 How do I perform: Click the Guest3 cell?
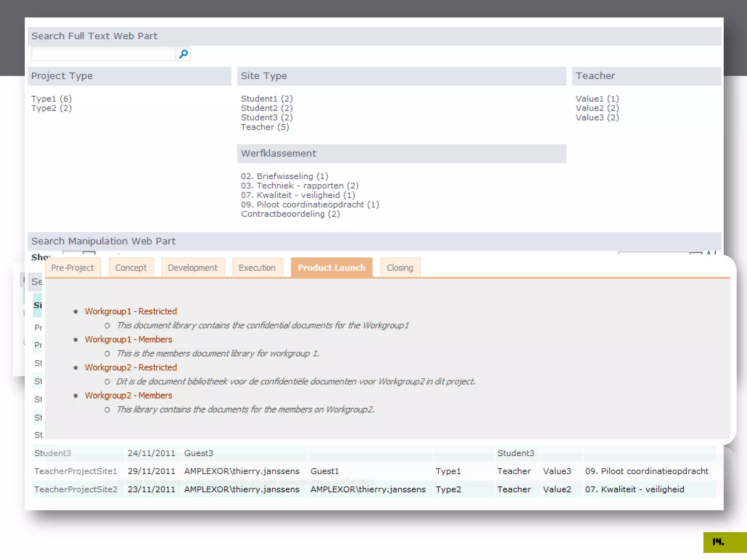[x=198, y=453]
